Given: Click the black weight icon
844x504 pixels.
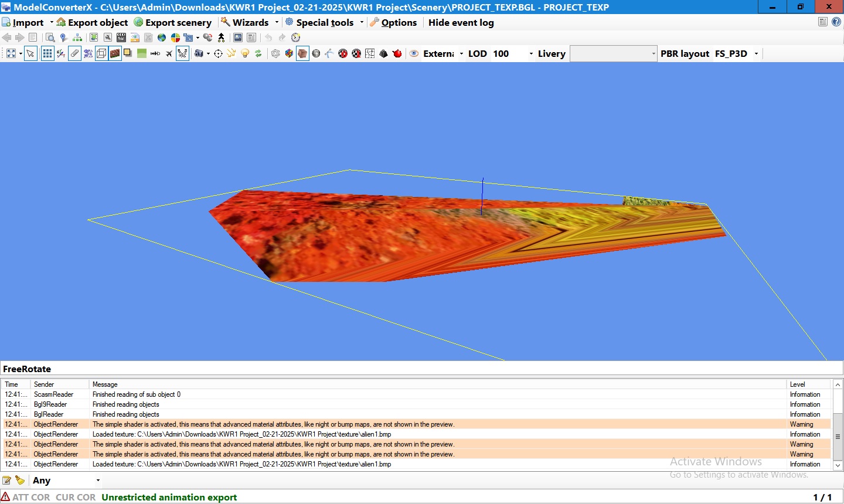Looking at the screenshot, I should pyautogui.click(x=383, y=53).
